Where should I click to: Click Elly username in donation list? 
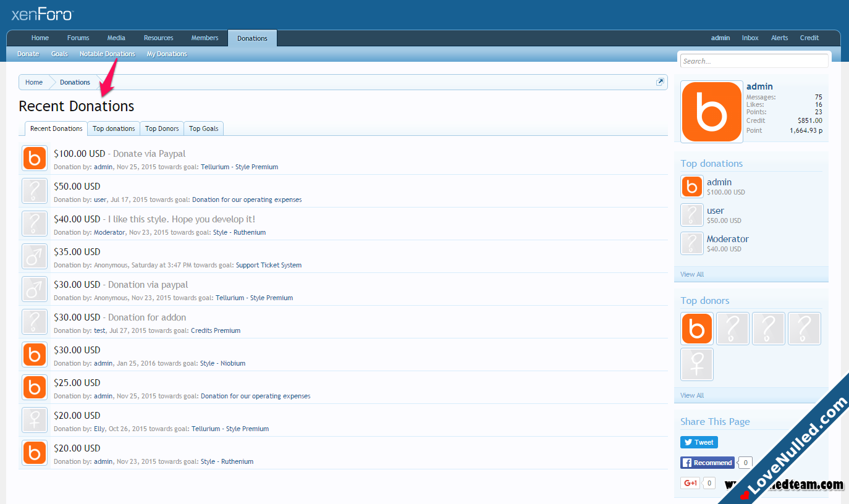pos(99,429)
